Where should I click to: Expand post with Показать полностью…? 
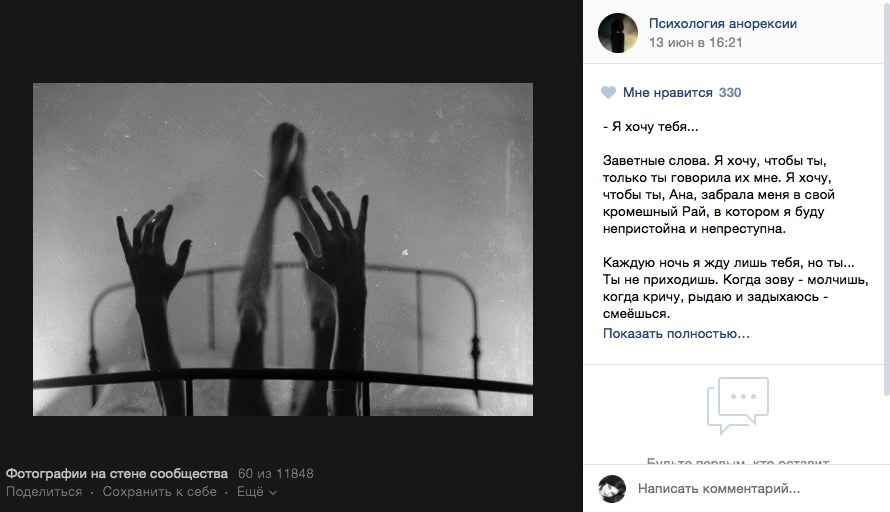click(676, 334)
